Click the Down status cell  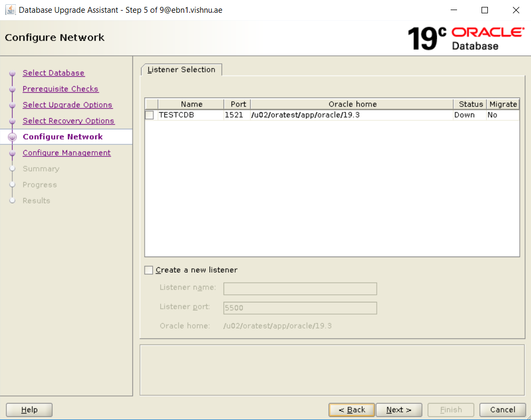point(470,115)
